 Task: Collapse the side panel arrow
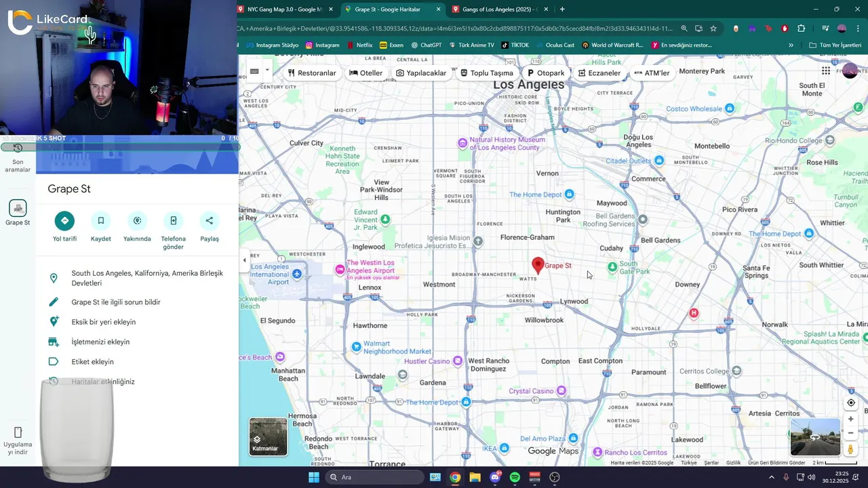click(x=244, y=260)
